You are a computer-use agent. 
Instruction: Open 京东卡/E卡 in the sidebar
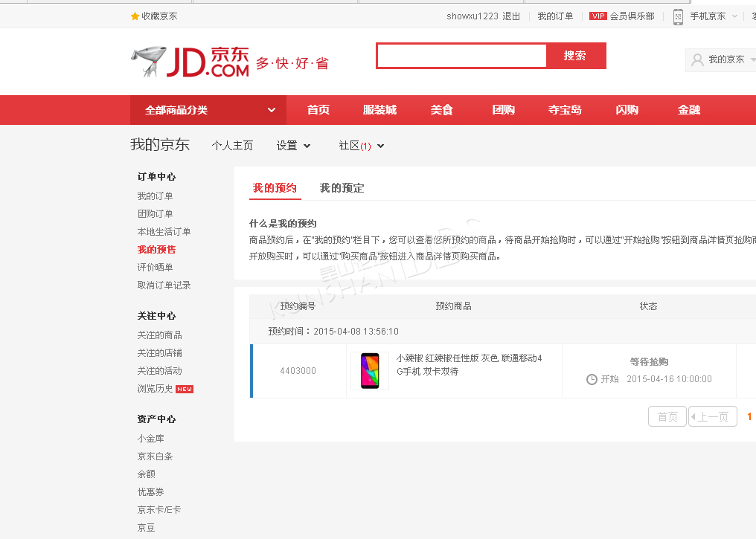[x=159, y=510]
